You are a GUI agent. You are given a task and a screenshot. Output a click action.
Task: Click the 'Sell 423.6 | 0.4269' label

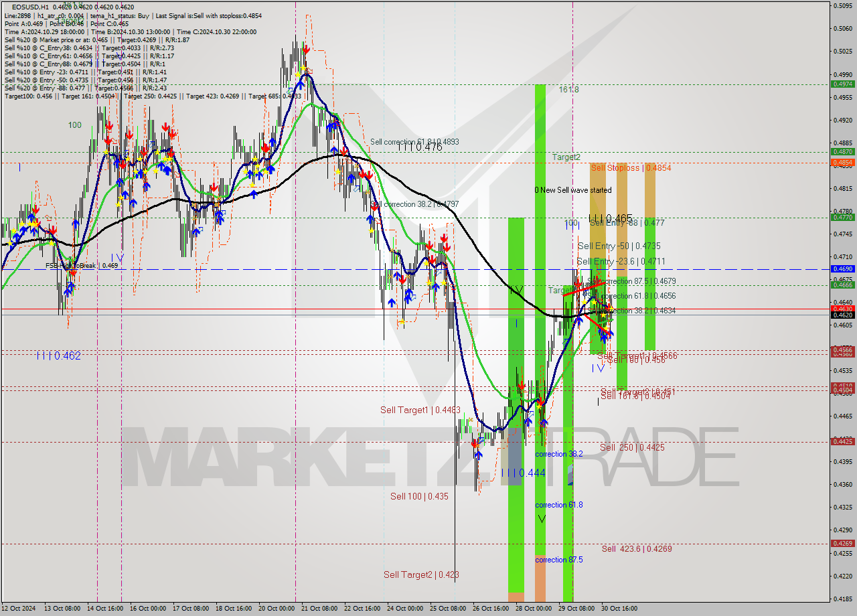[x=636, y=549]
